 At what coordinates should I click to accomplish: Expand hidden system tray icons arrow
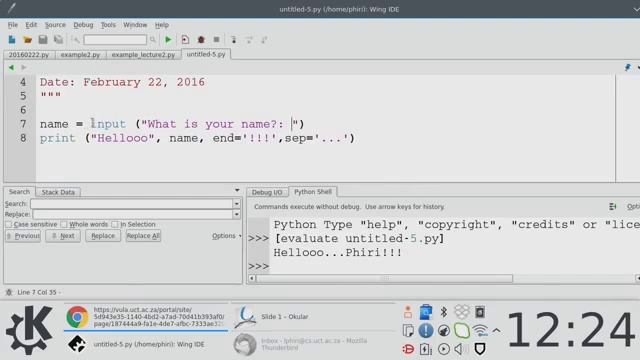(496, 330)
